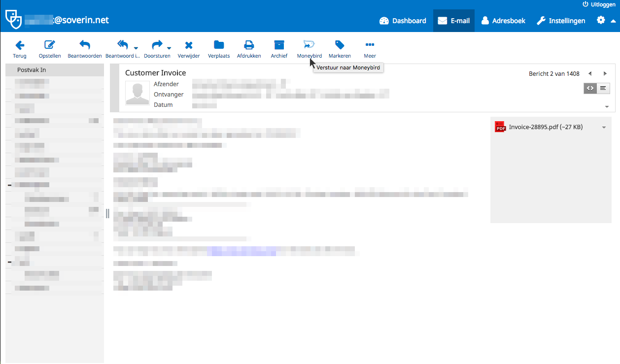
Task: Switch to plain text message view
Action: (602, 88)
